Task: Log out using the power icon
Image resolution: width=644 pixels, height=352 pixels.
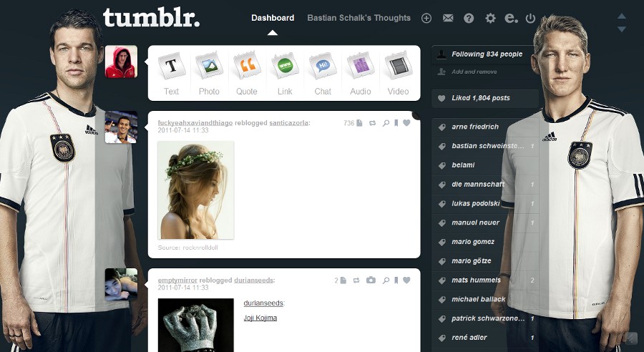Action: click(531, 18)
